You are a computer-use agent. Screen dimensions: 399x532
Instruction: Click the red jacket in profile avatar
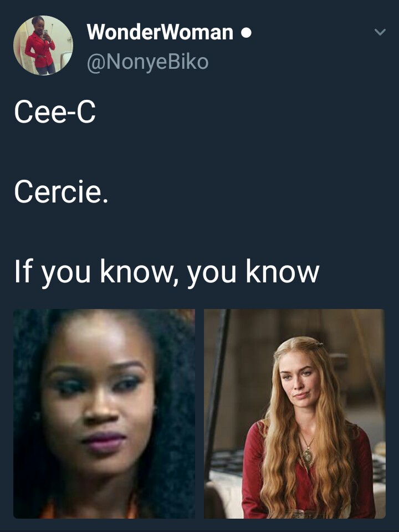39,50
